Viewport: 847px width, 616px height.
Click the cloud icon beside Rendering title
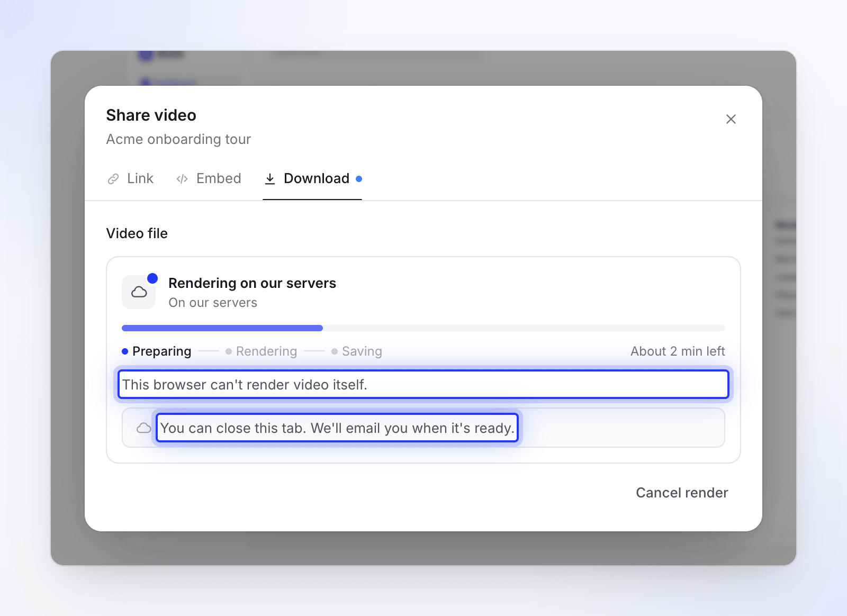139,292
